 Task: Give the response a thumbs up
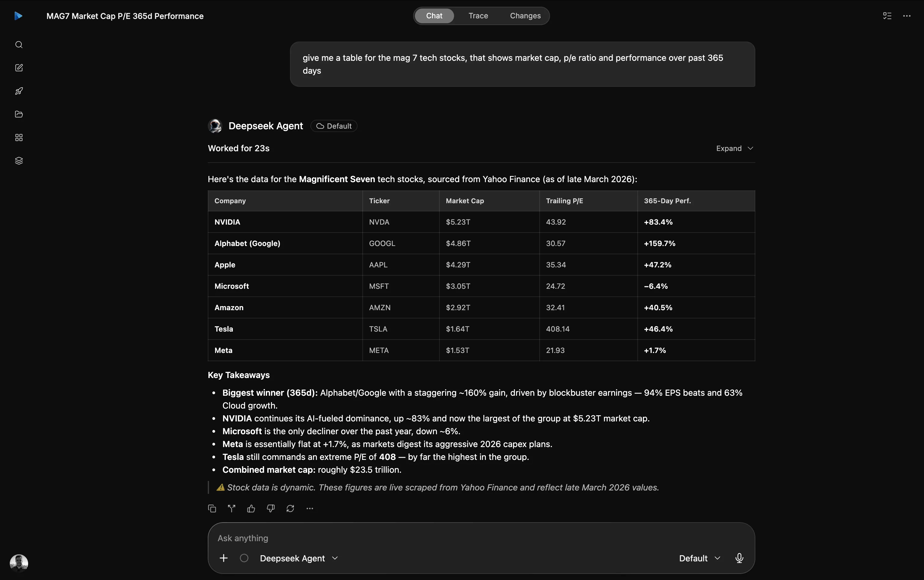(x=251, y=508)
